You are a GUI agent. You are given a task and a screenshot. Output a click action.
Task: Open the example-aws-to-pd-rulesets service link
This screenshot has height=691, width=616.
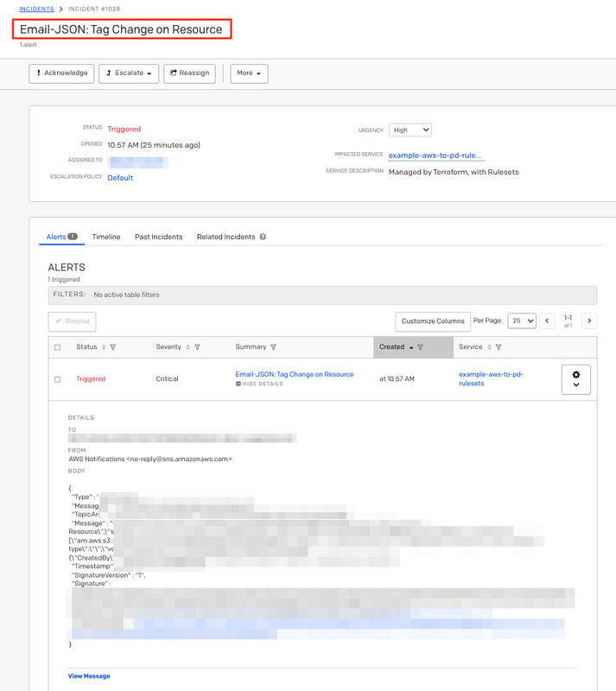tap(491, 379)
